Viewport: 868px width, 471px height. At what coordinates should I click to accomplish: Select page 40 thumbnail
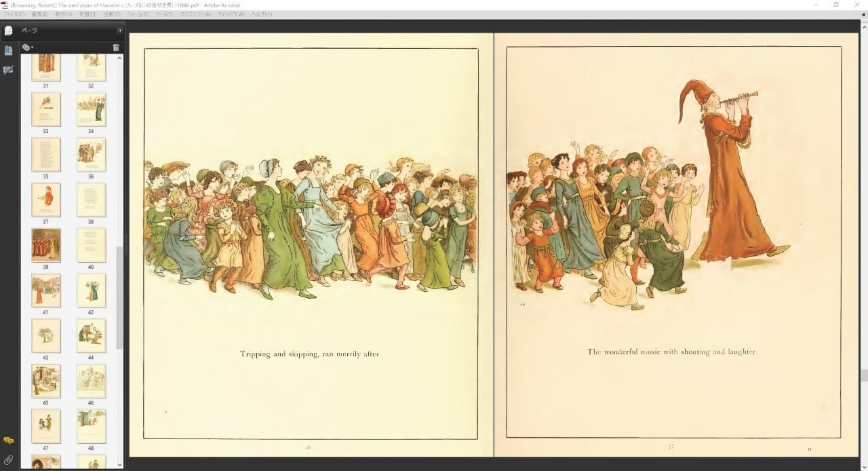click(92, 245)
